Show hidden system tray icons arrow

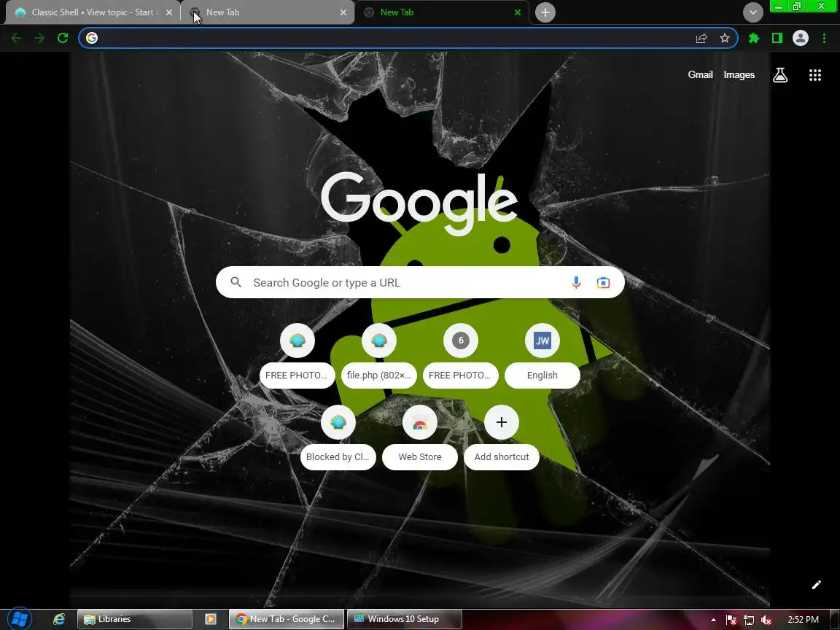click(713, 620)
